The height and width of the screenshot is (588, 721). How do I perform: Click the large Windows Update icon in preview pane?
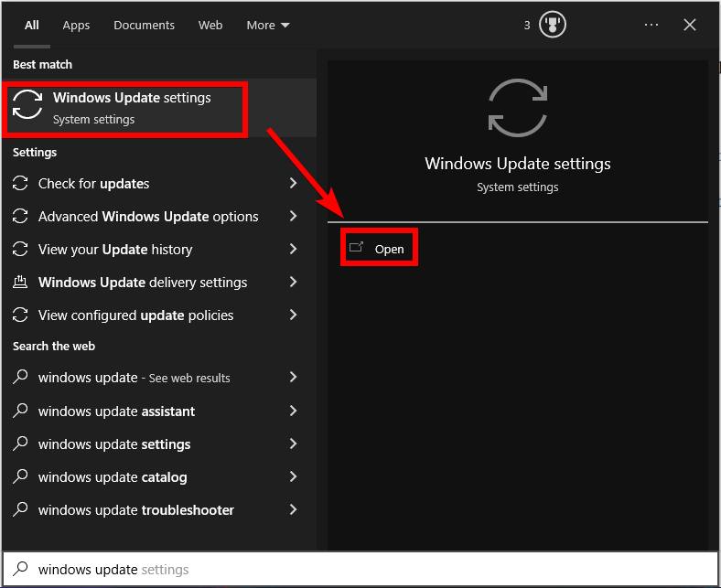click(518, 108)
